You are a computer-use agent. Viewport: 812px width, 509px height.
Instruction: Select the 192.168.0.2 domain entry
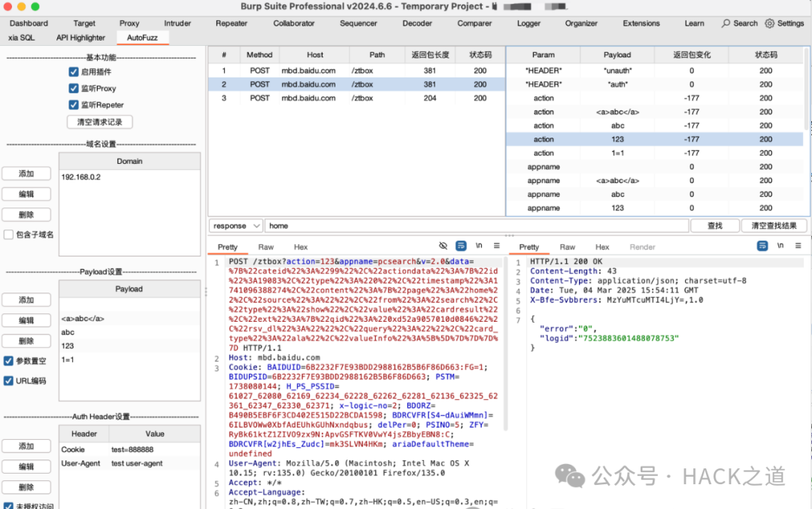[129, 177]
